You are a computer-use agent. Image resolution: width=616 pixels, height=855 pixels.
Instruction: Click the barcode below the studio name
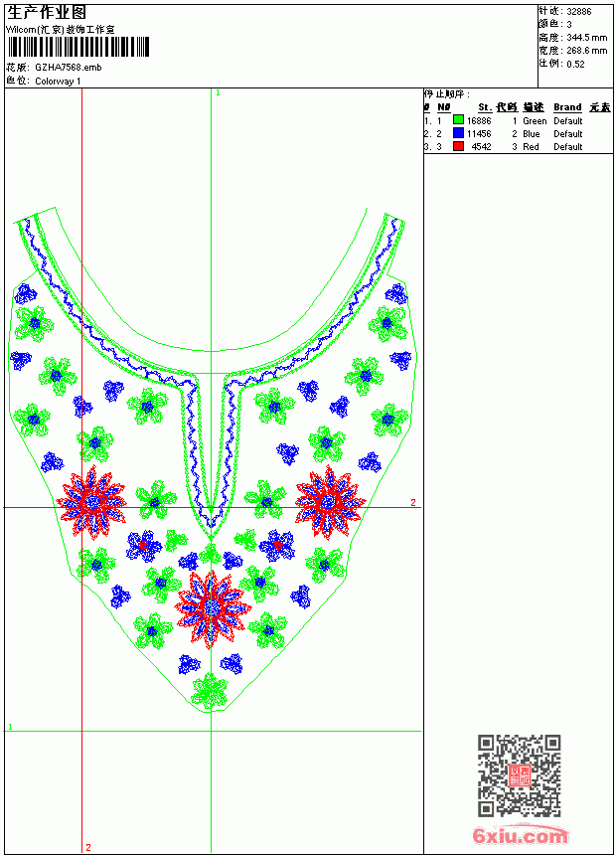tap(77, 47)
